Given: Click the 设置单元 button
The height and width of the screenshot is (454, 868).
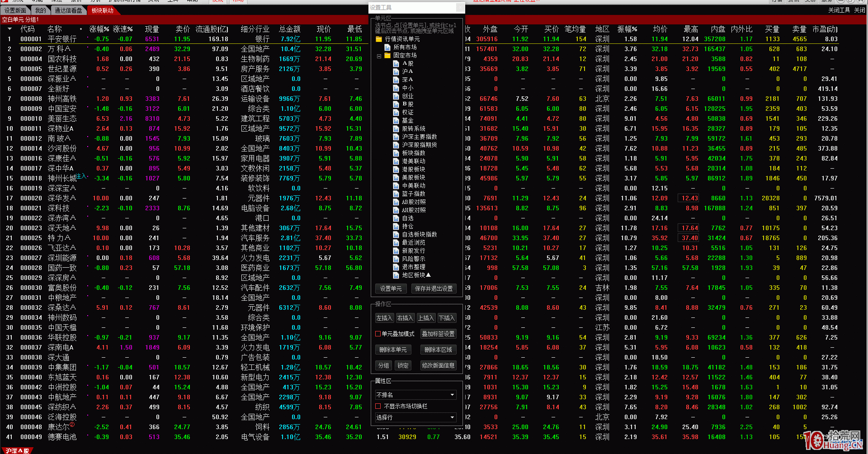Looking at the screenshot, I should pos(391,288).
